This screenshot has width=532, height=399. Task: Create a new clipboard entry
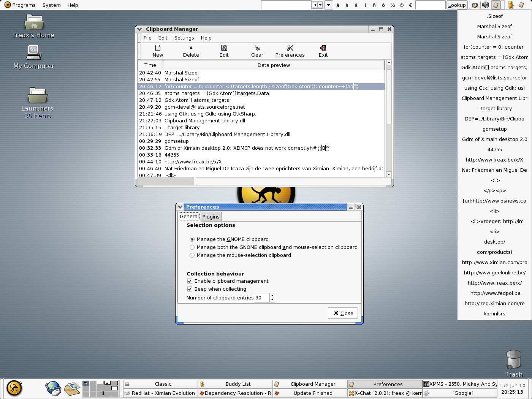[157, 51]
